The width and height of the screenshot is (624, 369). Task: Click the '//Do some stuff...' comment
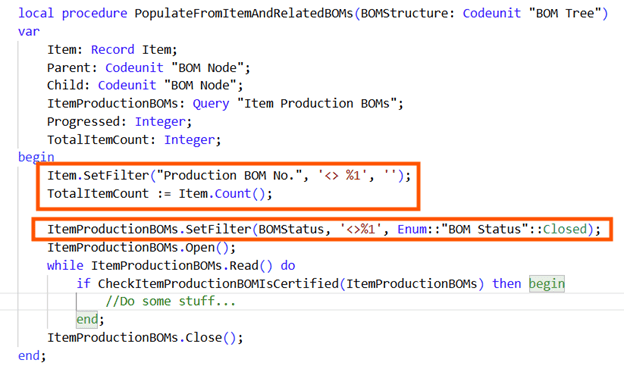[x=170, y=301]
